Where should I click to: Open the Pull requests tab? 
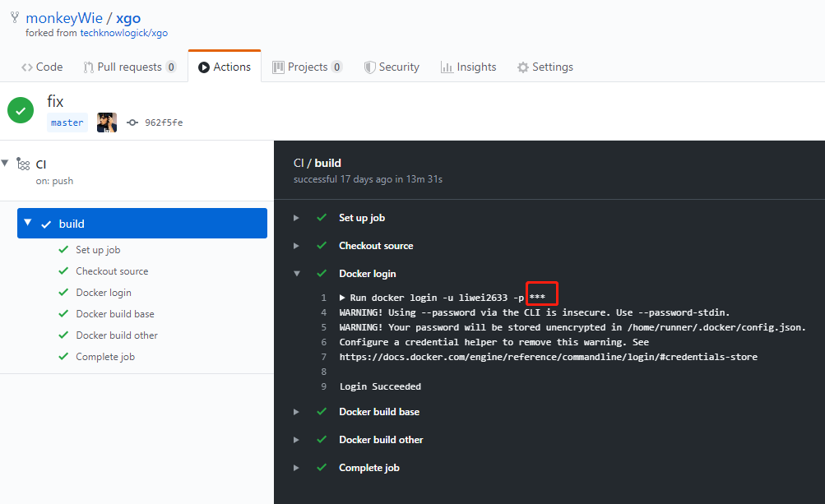click(x=129, y=67)
